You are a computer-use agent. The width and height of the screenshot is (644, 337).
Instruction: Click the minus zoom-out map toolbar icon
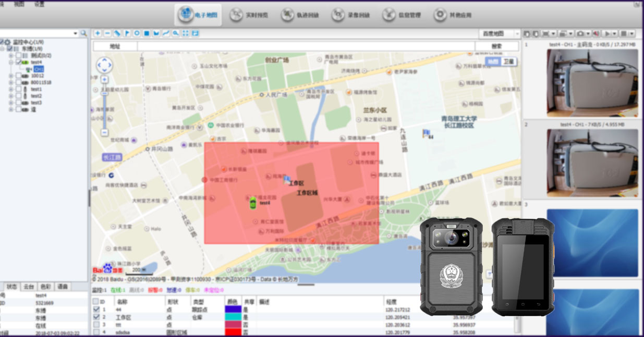point(107,33)
